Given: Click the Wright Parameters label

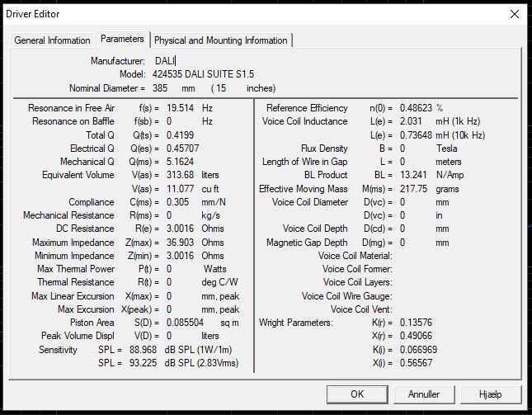Looking at the screenshot, I should pyautogui.click(x=296, y=323).
